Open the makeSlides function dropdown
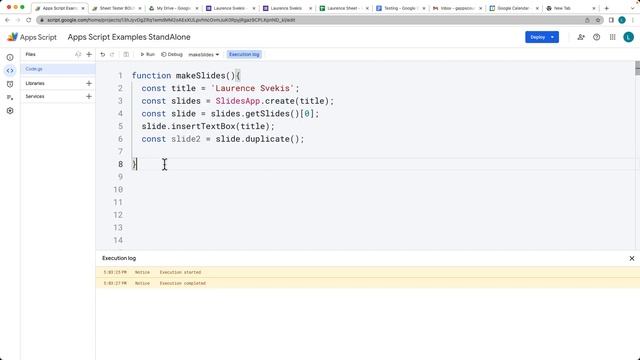 (x=204, y=54)
